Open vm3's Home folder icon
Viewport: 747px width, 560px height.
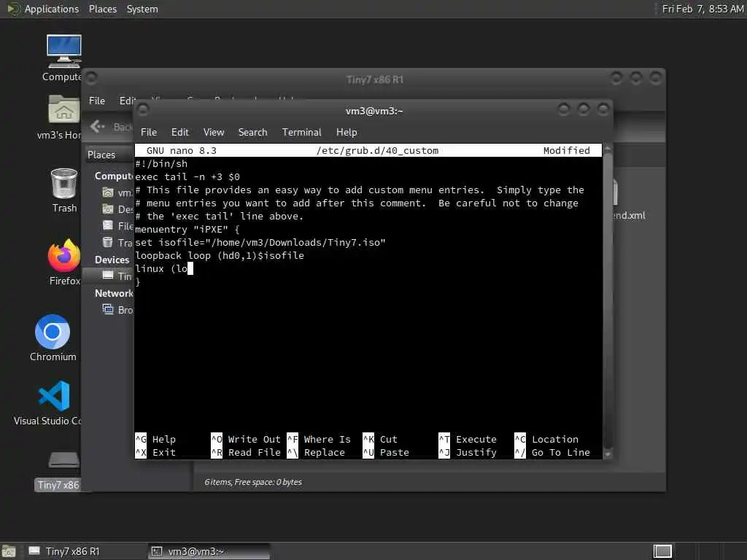pyautogui.click(x=64, y=109)
